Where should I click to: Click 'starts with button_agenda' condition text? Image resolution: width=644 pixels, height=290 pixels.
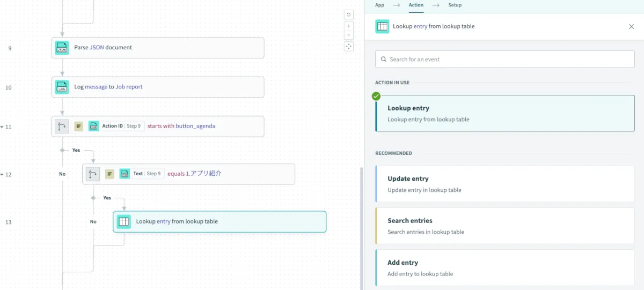181,126
